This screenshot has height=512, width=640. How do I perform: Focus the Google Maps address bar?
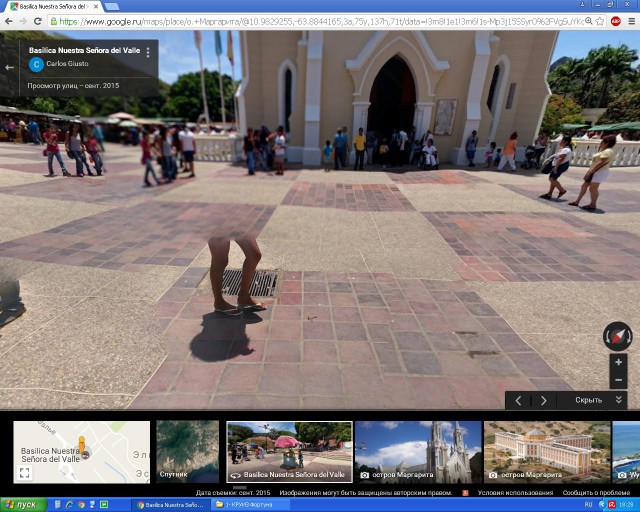coord(318,22)
